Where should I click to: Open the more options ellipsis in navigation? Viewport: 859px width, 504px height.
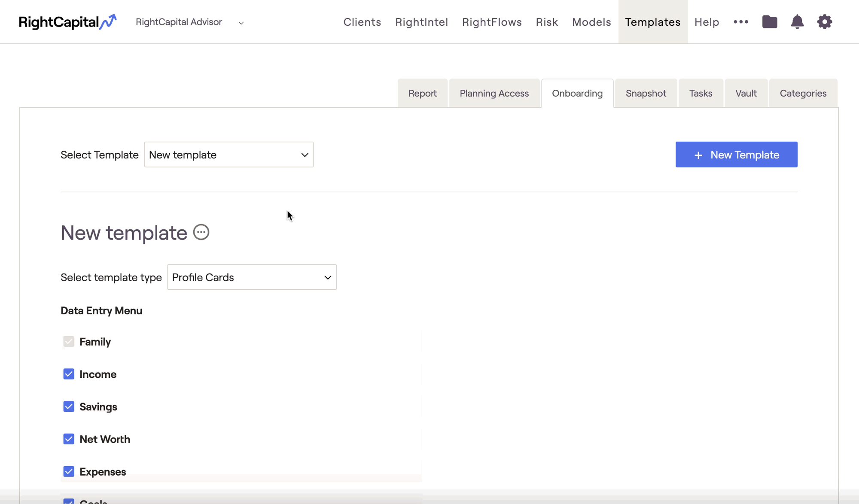(x=741, y=22)
